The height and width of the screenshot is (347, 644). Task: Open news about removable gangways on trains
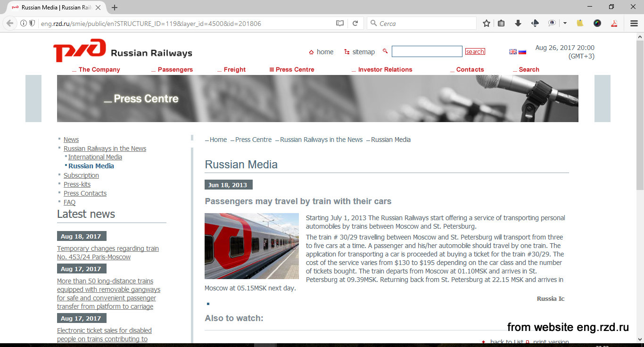(108, 294)
